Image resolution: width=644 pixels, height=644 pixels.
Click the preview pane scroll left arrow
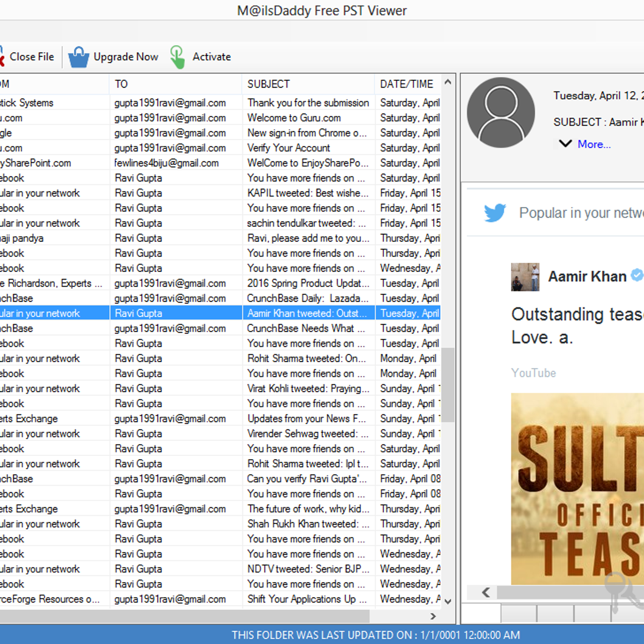tap(486, 592)
